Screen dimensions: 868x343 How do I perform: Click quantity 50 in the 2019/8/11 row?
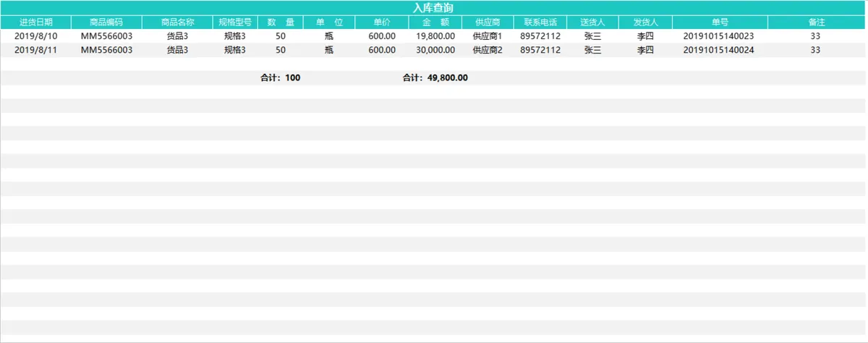pos(281,50)
